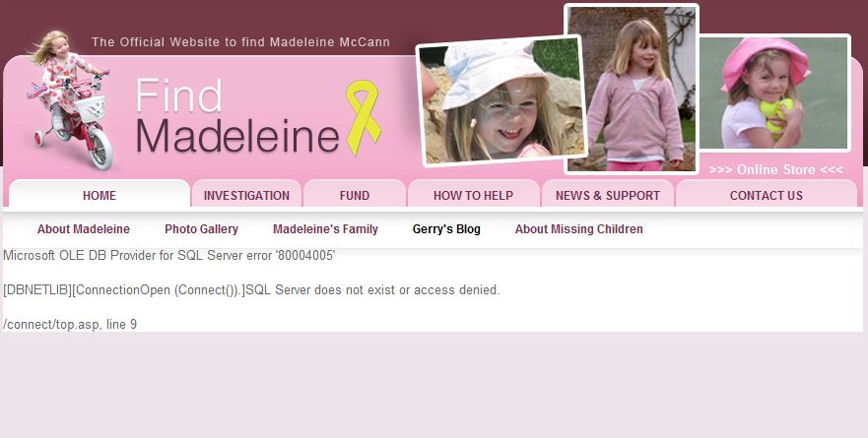Click the white sun hat photo
The width and height of the screenshot is (868, 438).
point(501,100)
